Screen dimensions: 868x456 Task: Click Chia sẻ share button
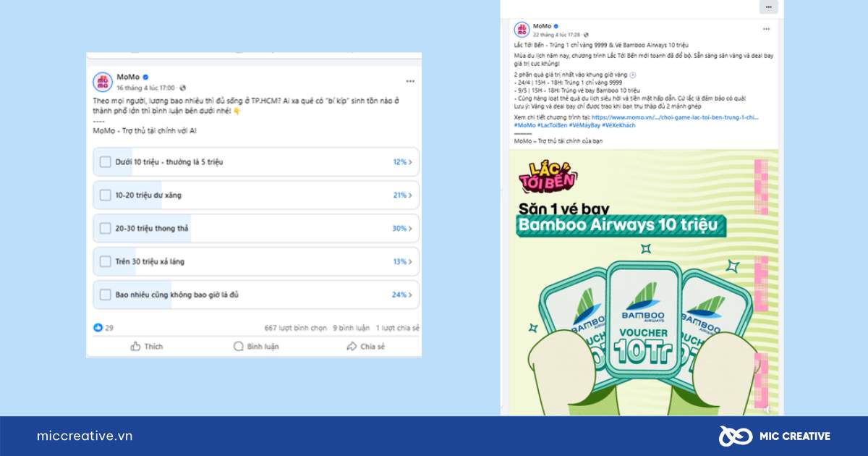click(366, 347)
